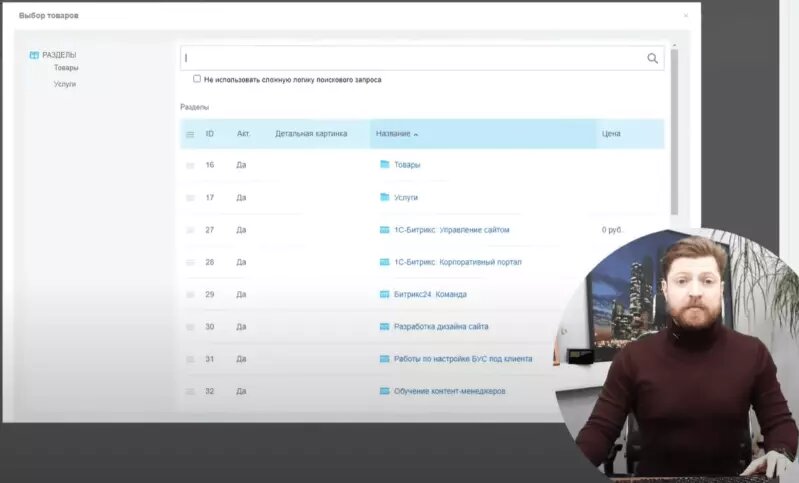Open row menu for ID 29
The height and width of the screenshot is (483, 799).
tap(190, 295)
